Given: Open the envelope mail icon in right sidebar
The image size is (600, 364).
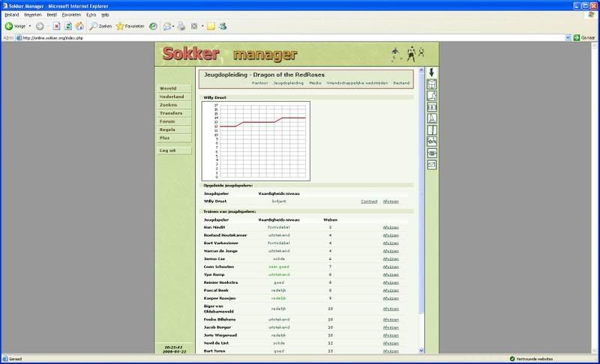Looking at the screenshot, I should (x=432, y=165).
